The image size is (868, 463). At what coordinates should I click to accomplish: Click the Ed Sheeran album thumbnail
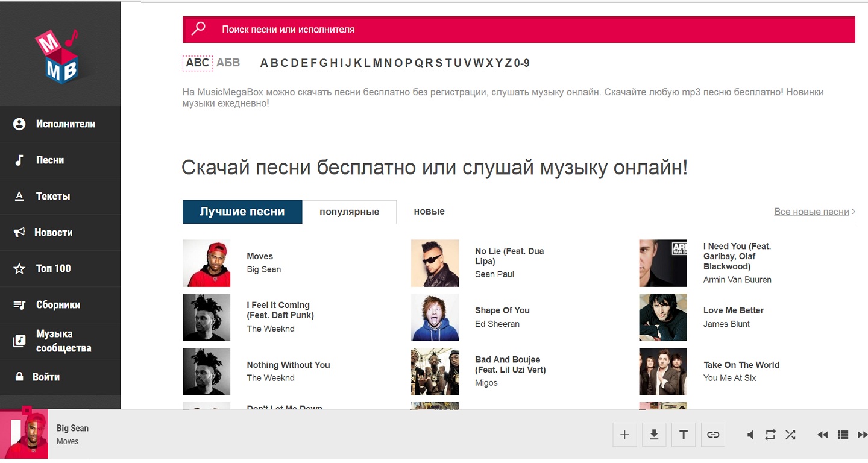pos(435,317)
